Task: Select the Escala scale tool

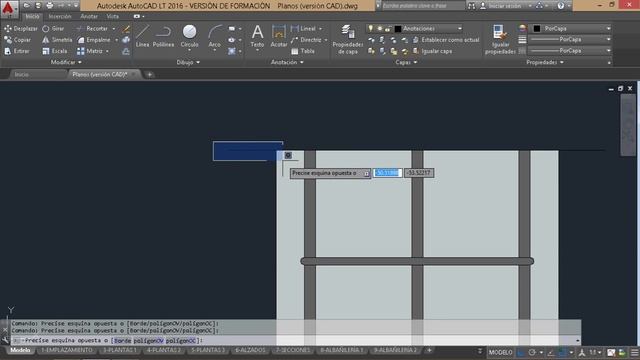Action: 55,51
